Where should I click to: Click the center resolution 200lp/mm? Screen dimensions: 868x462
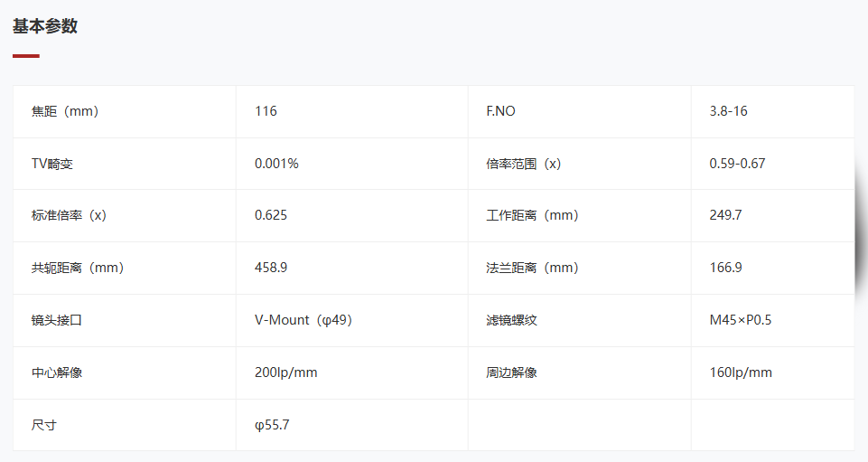(285, 372)
